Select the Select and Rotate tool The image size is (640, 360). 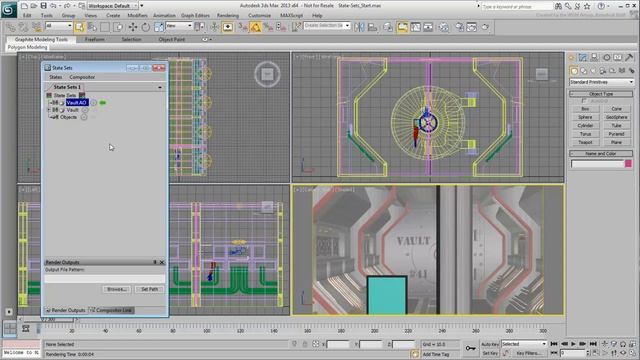(146, 27)
